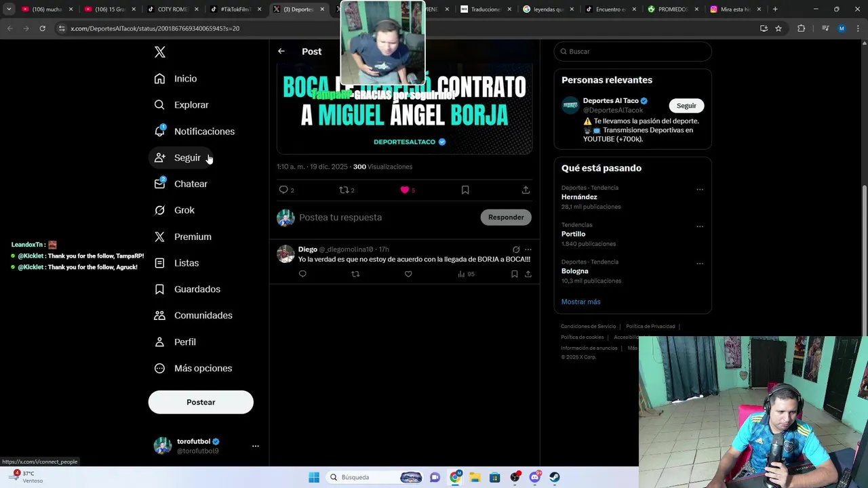The image size is (868, 488).
Task: Open OBS Studio from taskbar
Action: coord(515,478)
